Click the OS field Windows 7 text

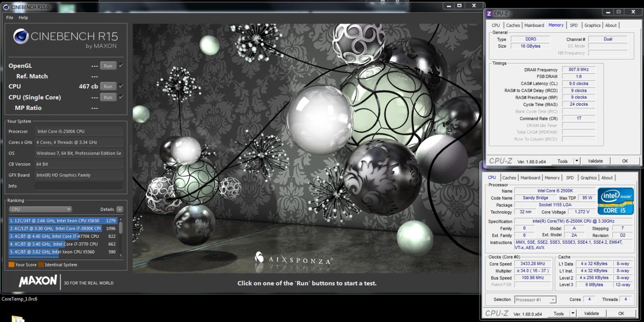tap(79, 153)
